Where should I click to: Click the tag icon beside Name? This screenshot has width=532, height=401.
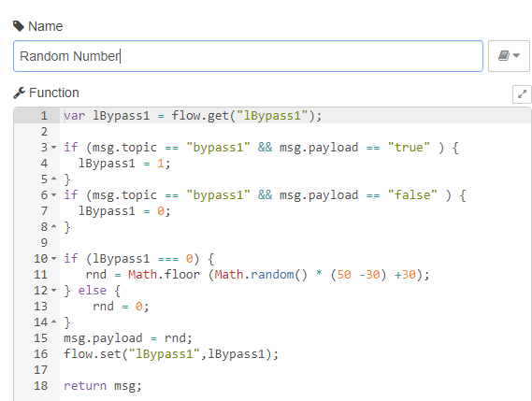tap(19, 26)
